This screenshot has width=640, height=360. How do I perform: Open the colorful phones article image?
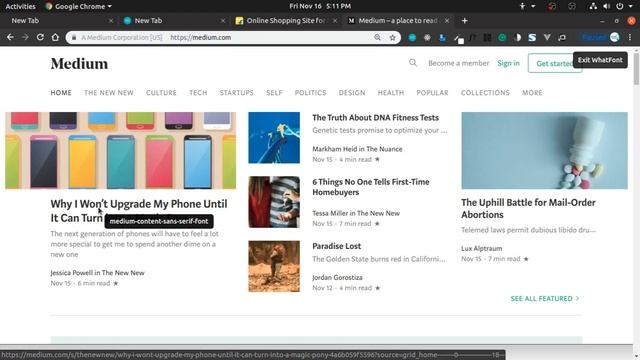point(120,150)
